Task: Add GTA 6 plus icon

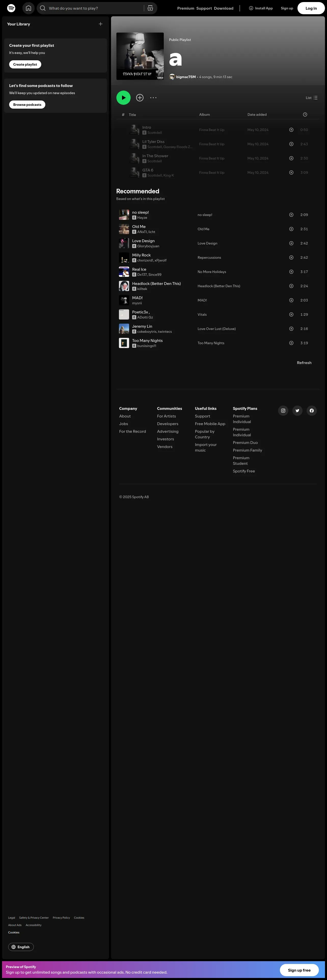Action: click(291, 173)
